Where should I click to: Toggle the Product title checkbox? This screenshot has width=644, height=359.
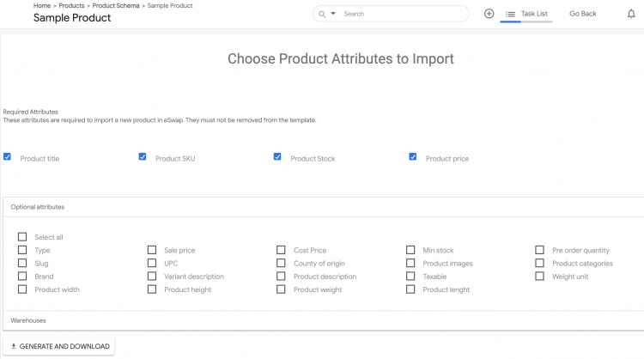(x=8, y=157)
